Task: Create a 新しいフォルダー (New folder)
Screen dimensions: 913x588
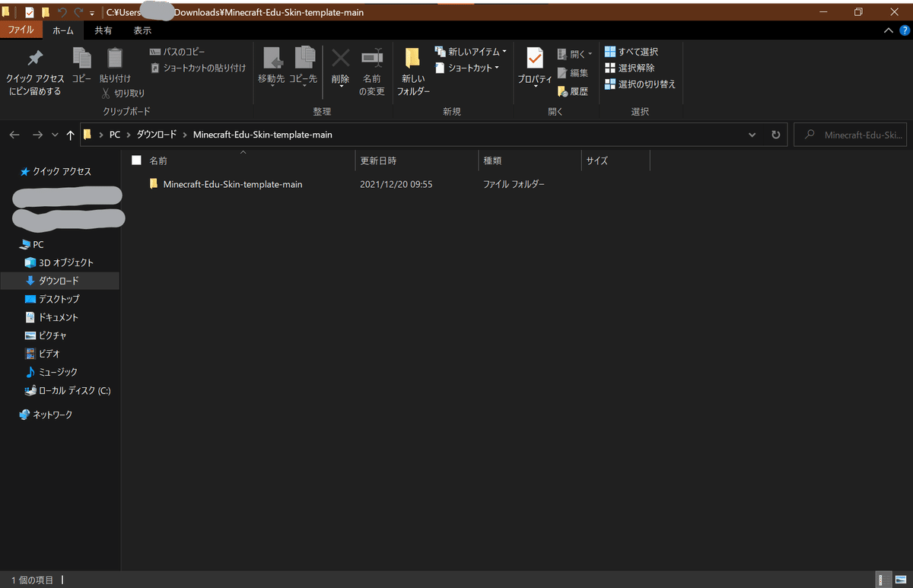Action: (x=413, y=72)
